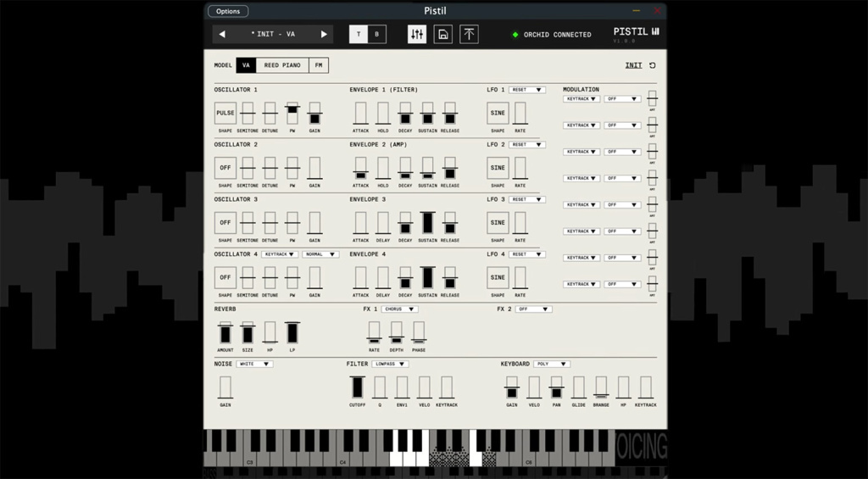
Task: Click Envelope 4 SUSTAIN slider
Action: [427, 277]
